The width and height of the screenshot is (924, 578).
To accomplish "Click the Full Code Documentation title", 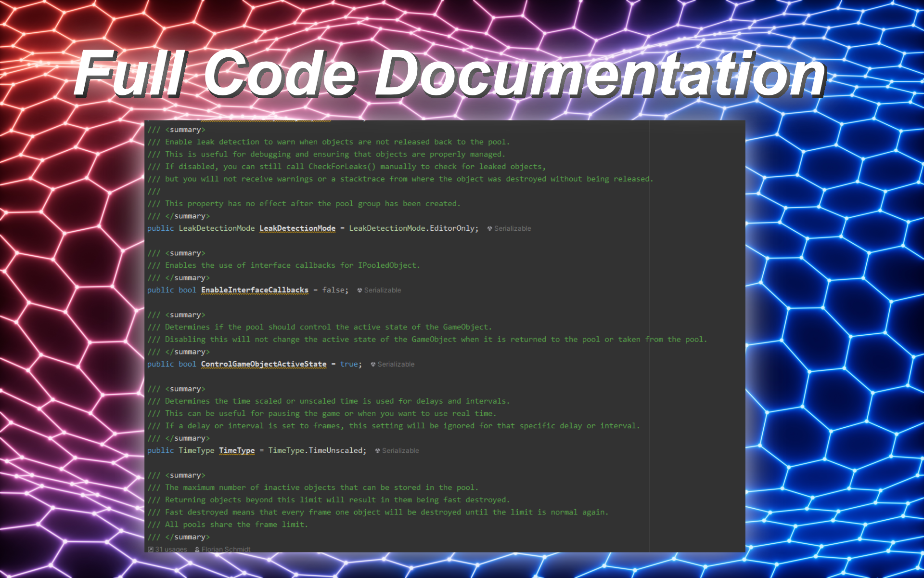I will (450, 73).
